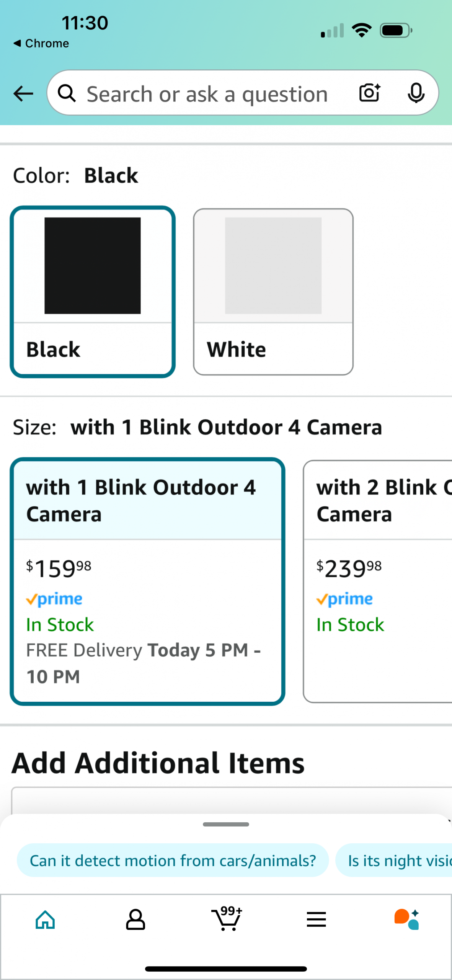This screenshot has height=980, width=452.
Task: Tap 'Can it detect motion from cars/animals?' suggestion
Action: (x=173, y=860)
